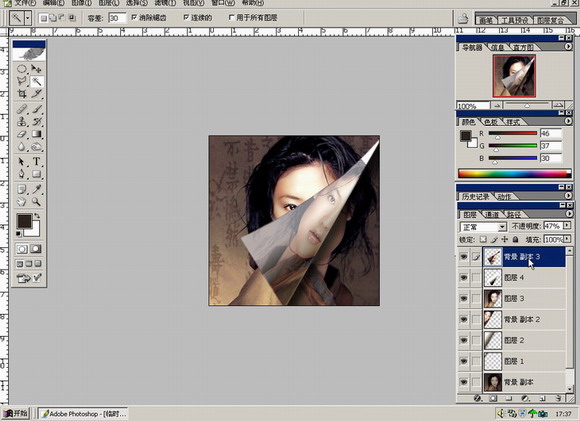Select the Blur tool
This screenshot has height=421, width=580.
pyautogui.click(x=22, y=146)
